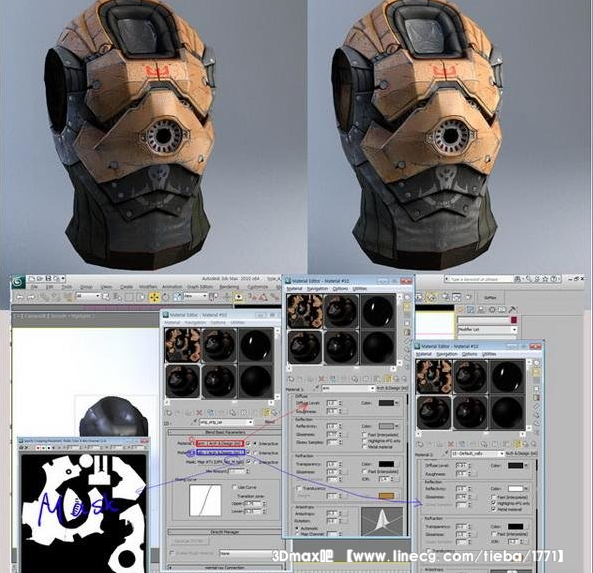Switch to the Hierarchy command panel tab

click(481, 310)
